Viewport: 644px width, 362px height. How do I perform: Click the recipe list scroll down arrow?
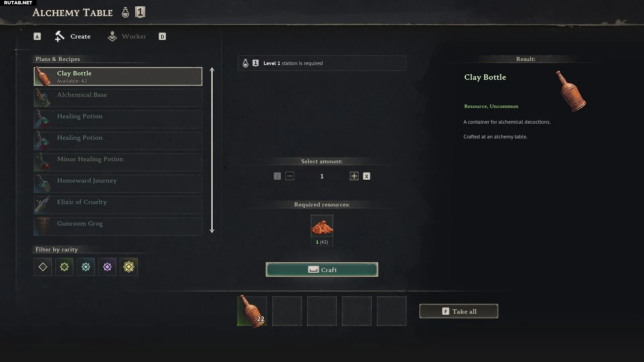212,230
